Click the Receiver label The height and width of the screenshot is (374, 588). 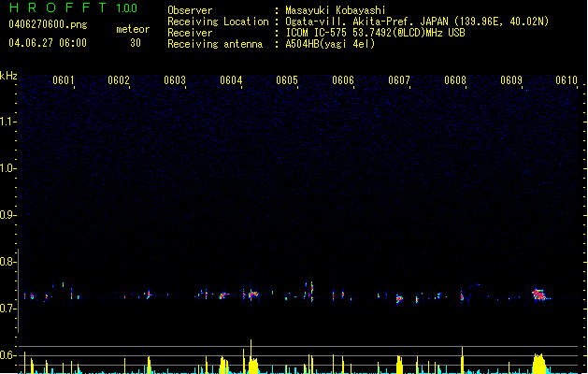click(x=190, y=33)
